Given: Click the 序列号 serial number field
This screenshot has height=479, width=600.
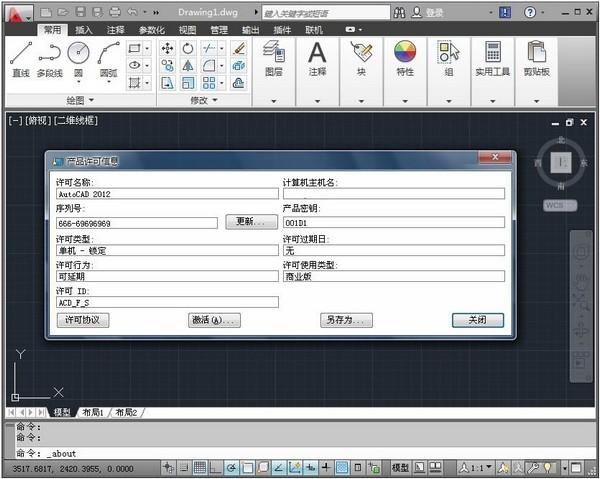Looking at the screenshot, I should click(138, 223).
